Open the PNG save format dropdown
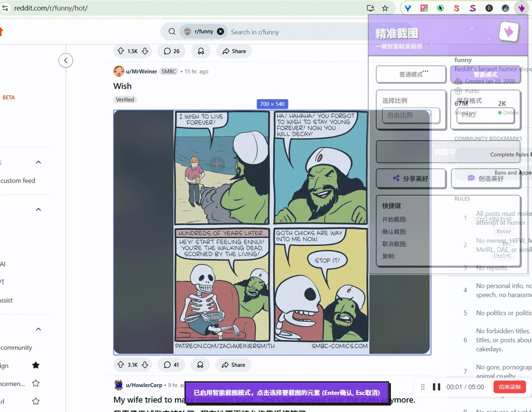The image size is (532, 412). (x=485, y=115)
